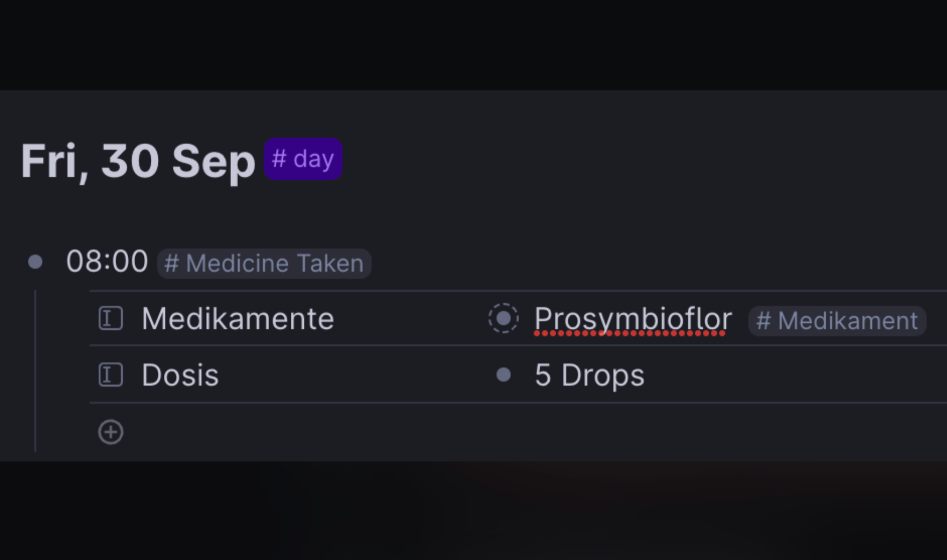Click the 08:00 entry bullet to collapse children
947x560 pixels.
[35, 262]
